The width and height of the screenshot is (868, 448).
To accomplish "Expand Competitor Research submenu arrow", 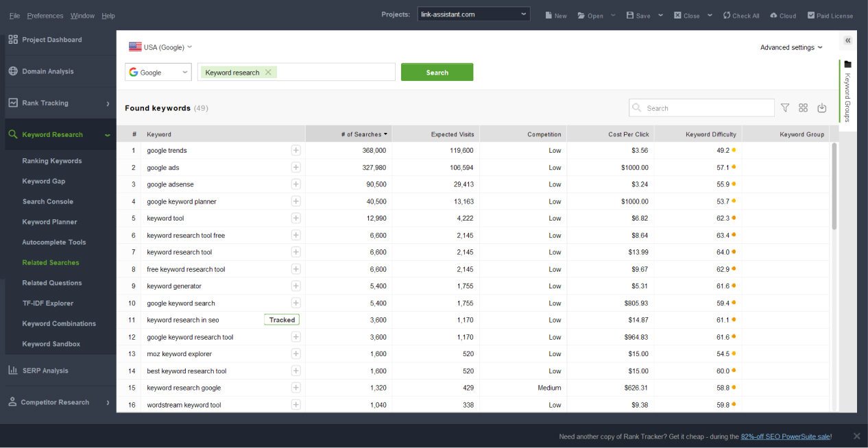I will coord(108,403).
